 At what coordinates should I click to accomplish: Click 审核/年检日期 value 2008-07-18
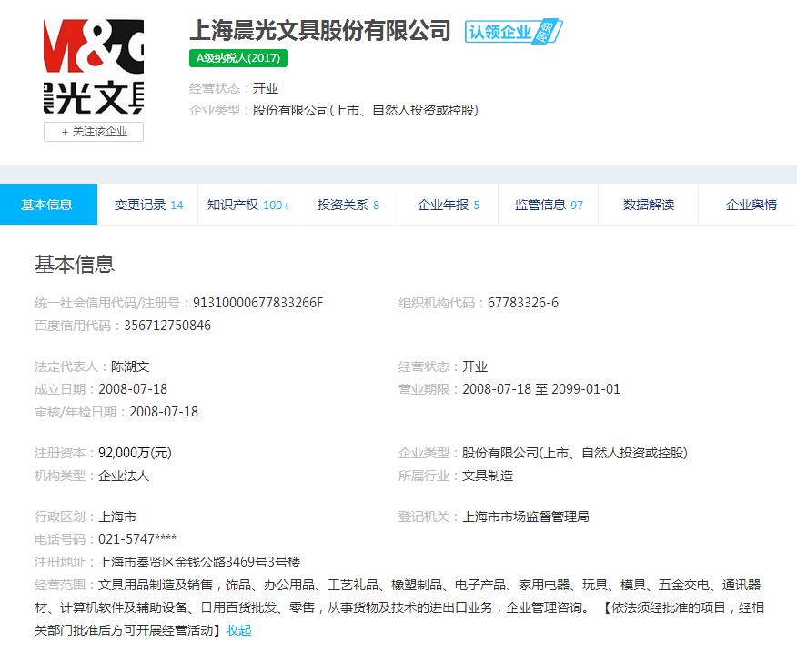pyautogui.click(x=164, y=412)
